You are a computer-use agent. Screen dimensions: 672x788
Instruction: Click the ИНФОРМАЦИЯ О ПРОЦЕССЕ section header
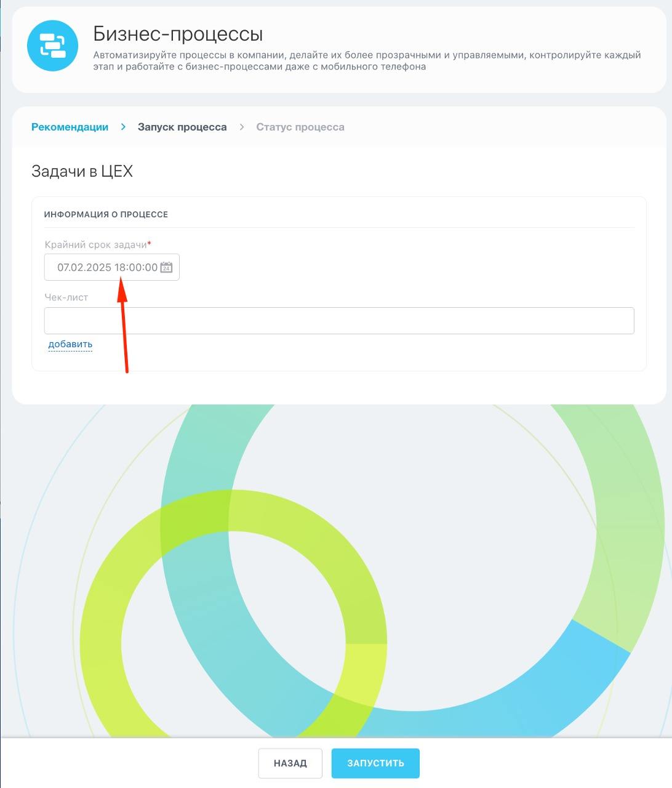[x=106, y=214]
